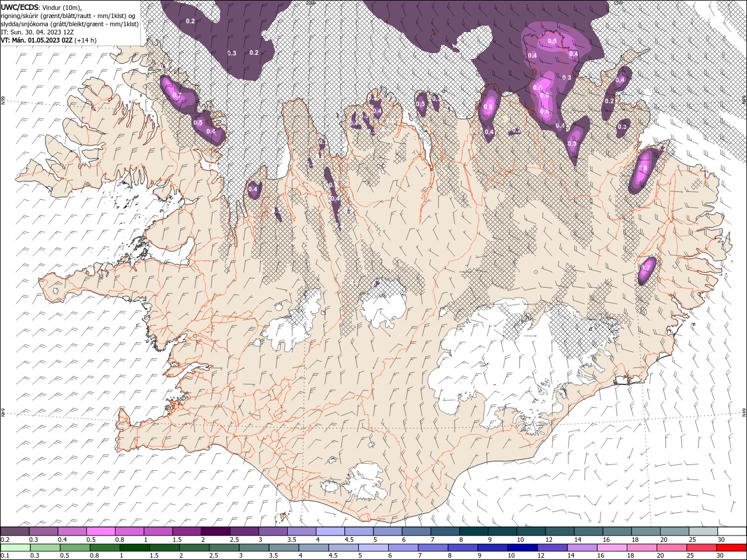This screenshot has height=560, width=747.
Task: Pick the dark teal 8–9 swatch in the upper legend
Action: coord(474,531)
